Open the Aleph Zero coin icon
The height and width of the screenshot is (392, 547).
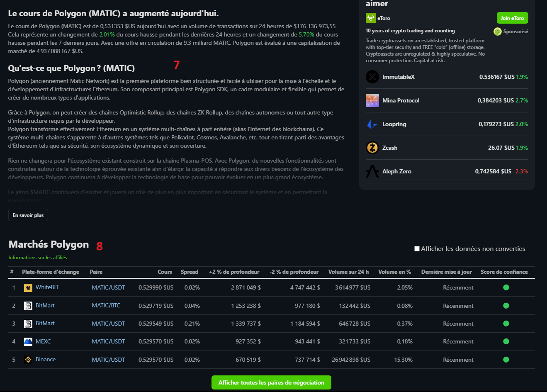[x=372, y=171]
